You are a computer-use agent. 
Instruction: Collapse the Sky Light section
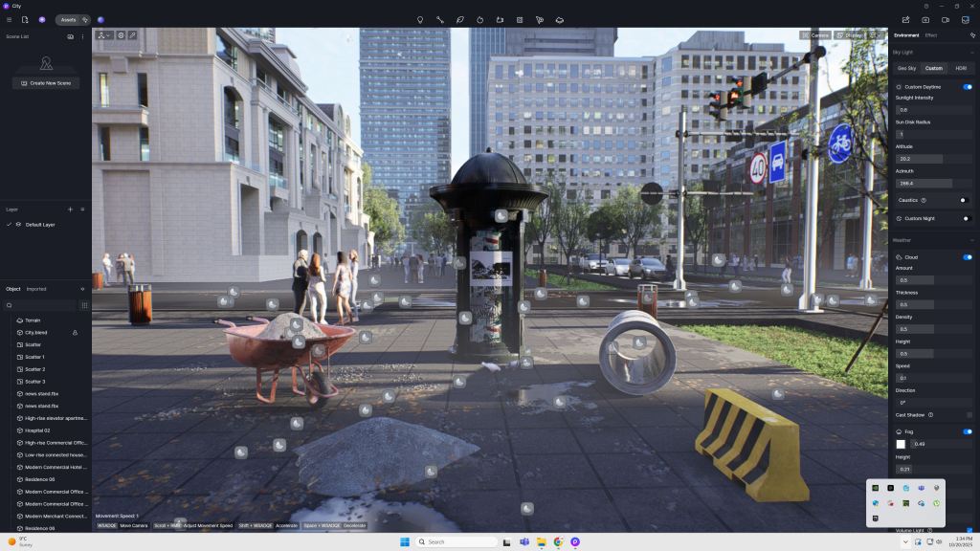(x=972, y=52)
